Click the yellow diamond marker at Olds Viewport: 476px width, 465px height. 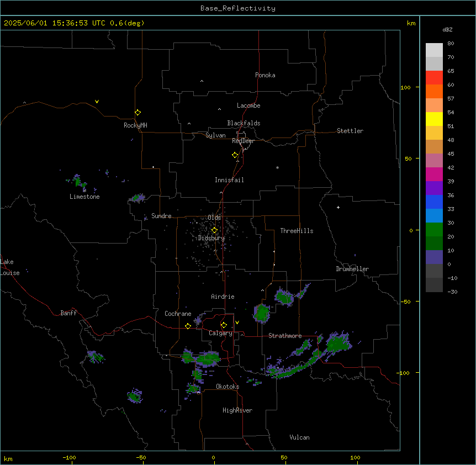214,230
